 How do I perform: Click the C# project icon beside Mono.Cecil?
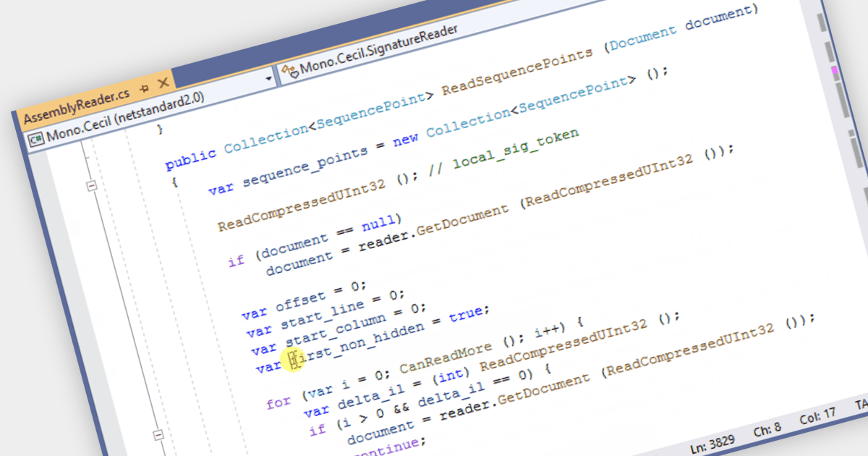pyautogui.click(x=35, y=140)
